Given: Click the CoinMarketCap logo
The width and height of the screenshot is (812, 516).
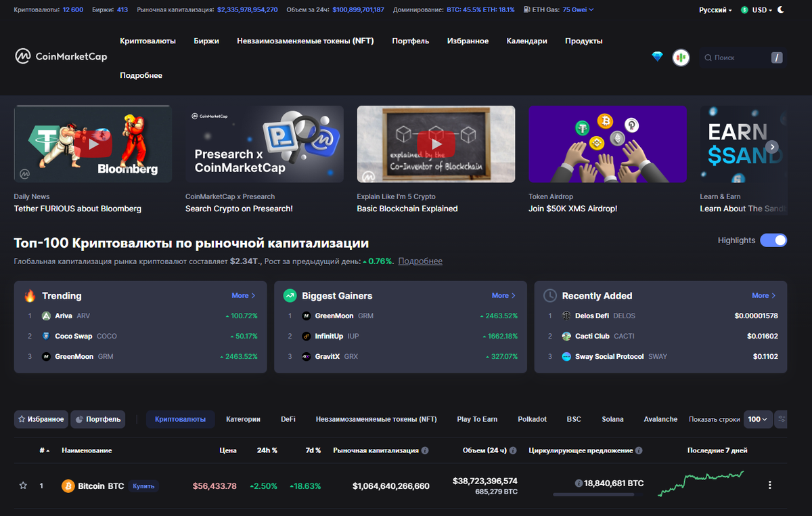Looking at the screenshot, I should click(61, 57).
